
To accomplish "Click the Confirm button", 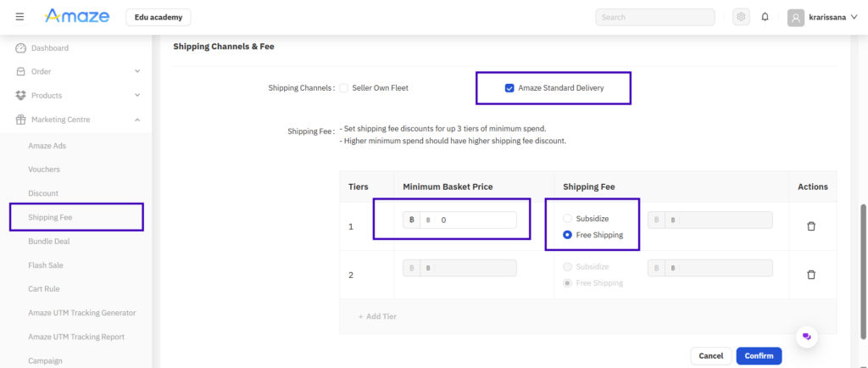I will (759, 356).
